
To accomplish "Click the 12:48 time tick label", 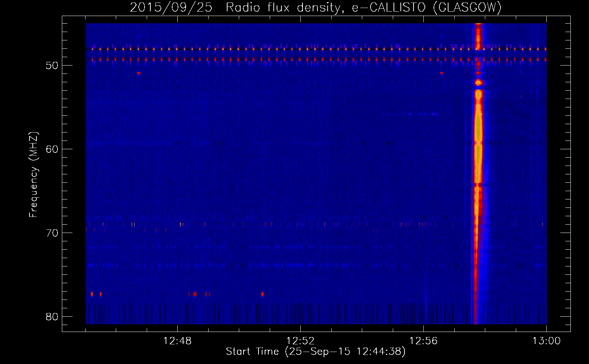I will [x=177, y=341].
